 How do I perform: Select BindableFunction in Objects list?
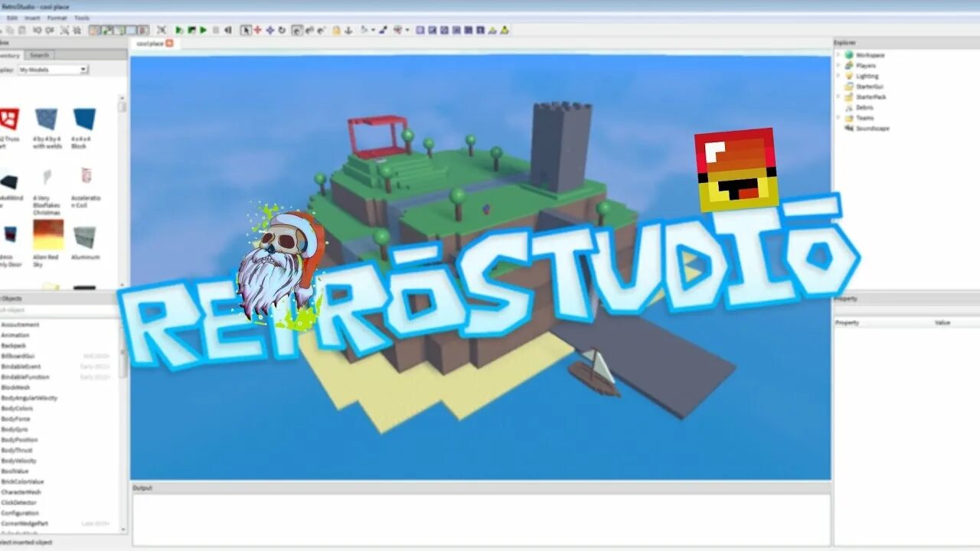pyautogui.click(x=24, y=377)
